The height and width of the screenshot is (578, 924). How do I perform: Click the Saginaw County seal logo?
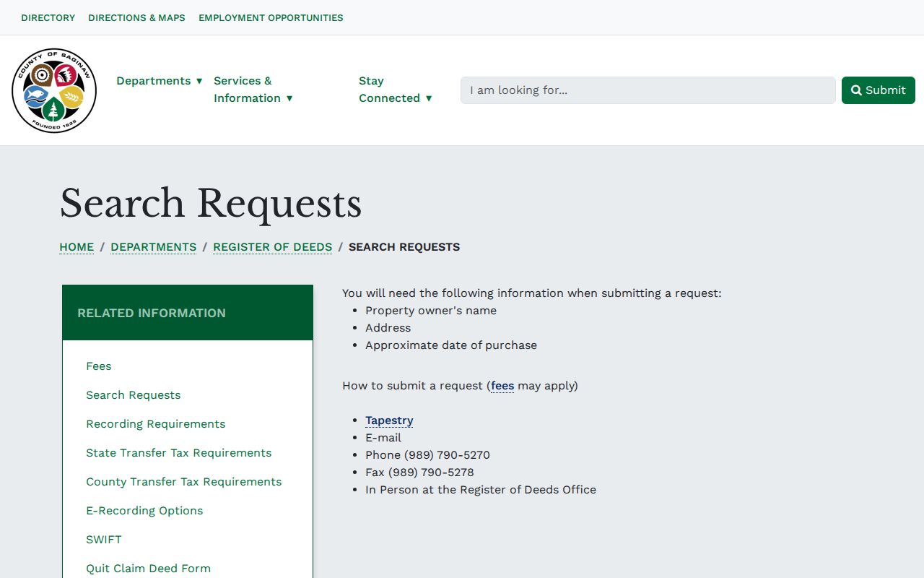[54, 90]
